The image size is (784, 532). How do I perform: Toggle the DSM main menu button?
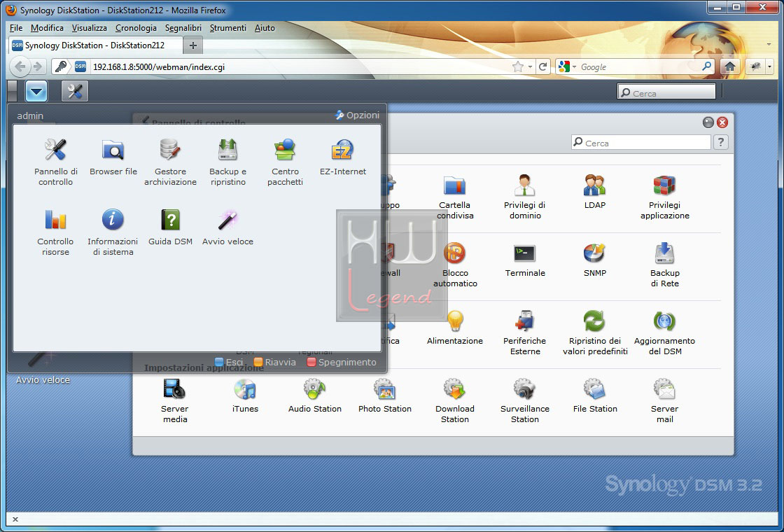point(36,91)
